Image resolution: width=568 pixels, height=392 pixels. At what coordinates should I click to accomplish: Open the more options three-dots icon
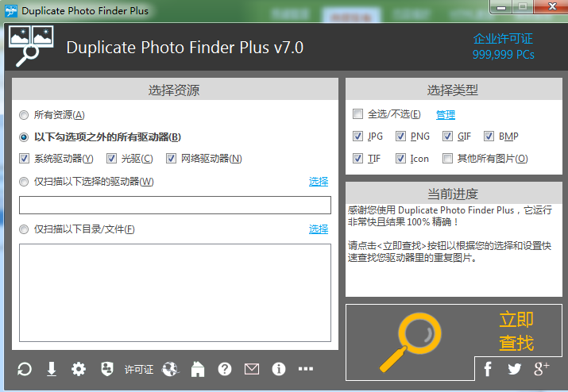(306, 369)
